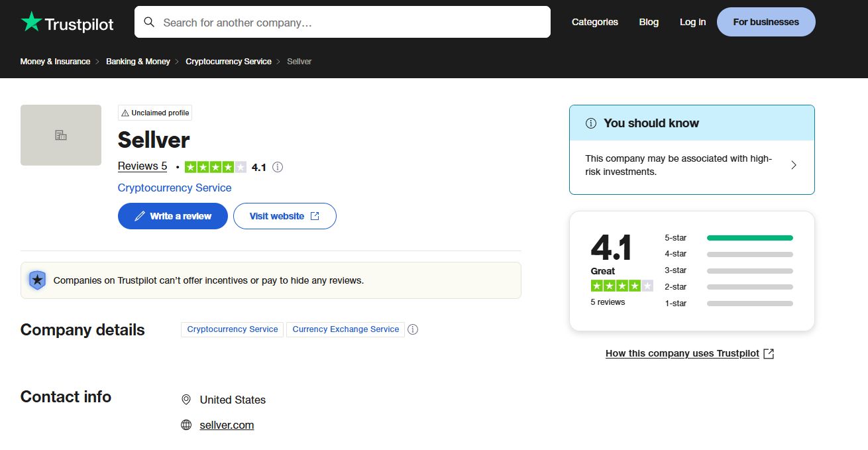Click the Sellver breadcrumb

point(299,62)
